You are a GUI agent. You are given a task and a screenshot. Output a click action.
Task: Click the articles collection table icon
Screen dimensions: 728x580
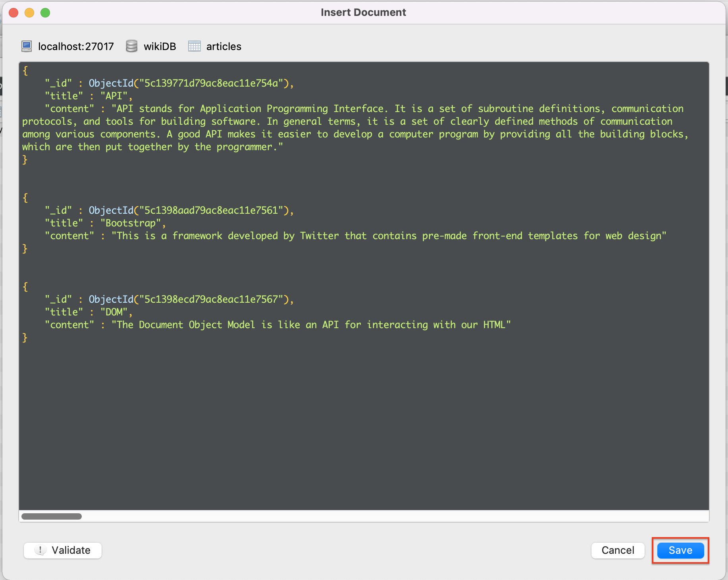[x=194, y=46]
